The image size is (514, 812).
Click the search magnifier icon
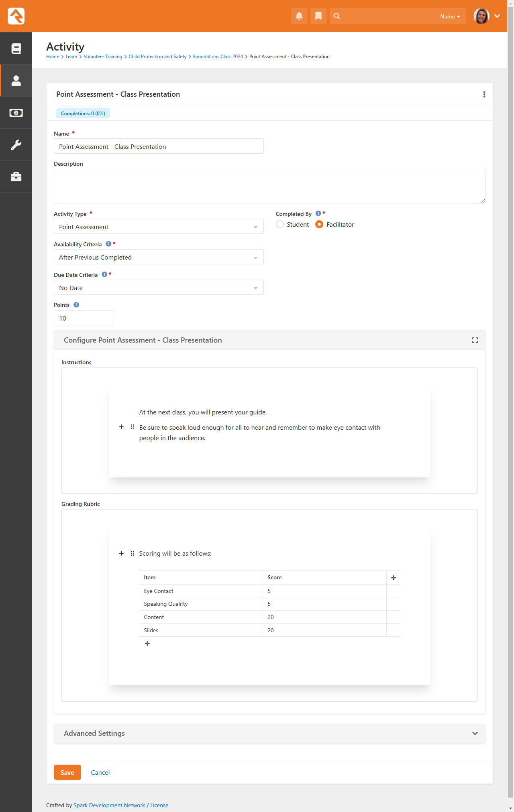tap(337, 16)
